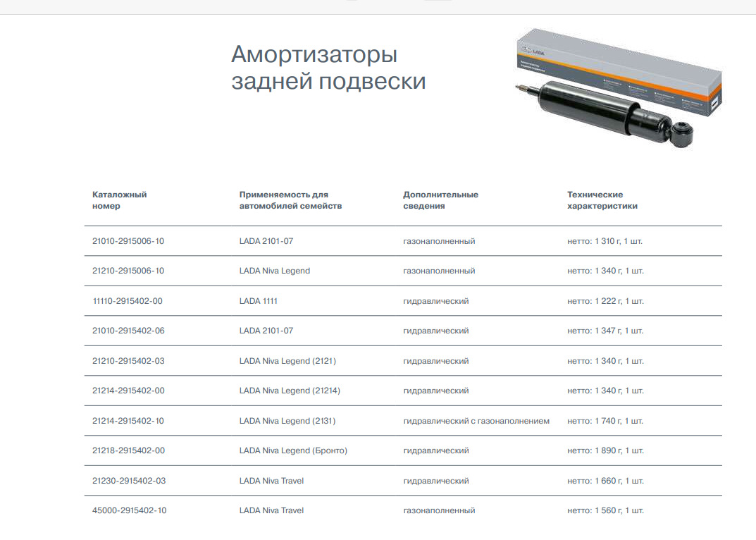Click the 'Применяемость для автомобилей семейств' column header

pos(290,200)
